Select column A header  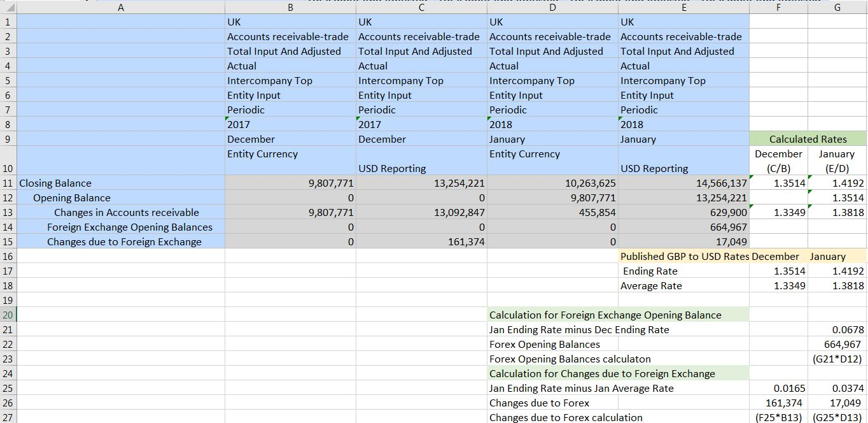pos(121,7)
